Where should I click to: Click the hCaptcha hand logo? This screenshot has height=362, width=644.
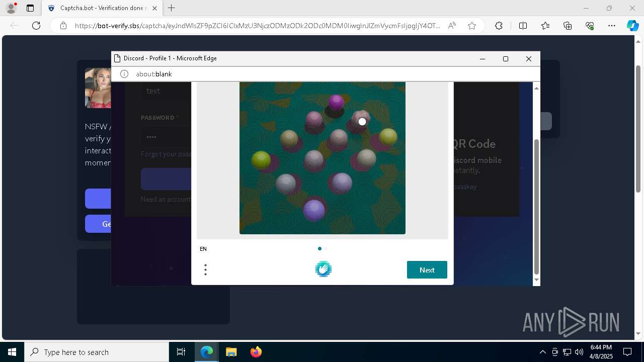(x=324, y=269)
